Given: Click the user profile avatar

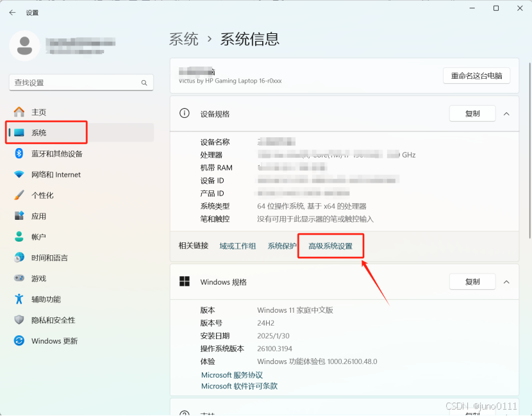Looking at the screenshot, I should pyautogui.click(x=24, y=46).
